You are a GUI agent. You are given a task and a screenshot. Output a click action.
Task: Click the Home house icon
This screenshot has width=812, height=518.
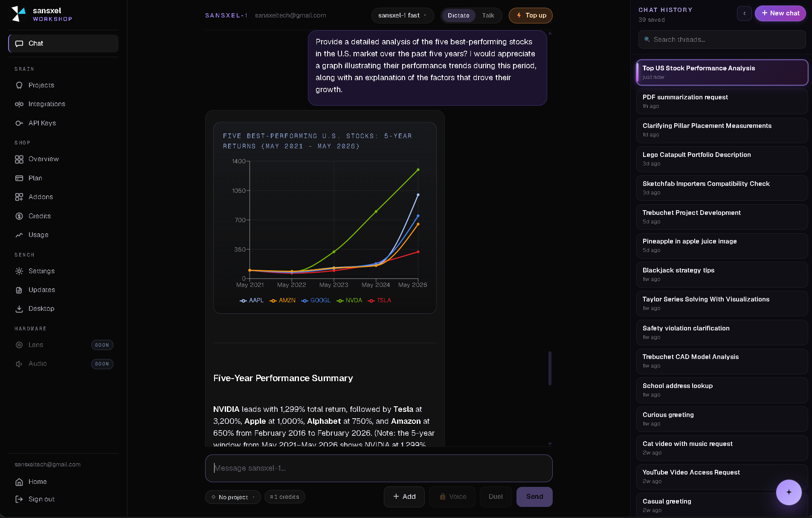(x=19, y=482)
